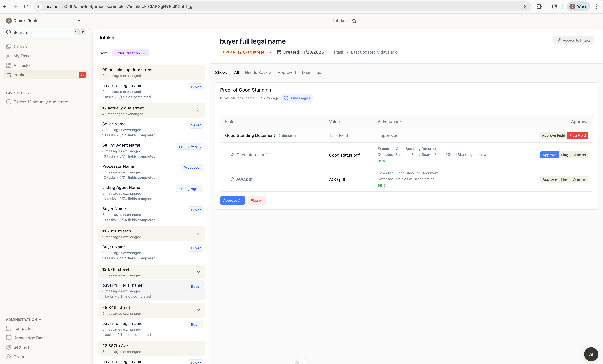Select Approve for AOO.pdf row
This screenshot has width=603, height=364.
coord(549,179)
